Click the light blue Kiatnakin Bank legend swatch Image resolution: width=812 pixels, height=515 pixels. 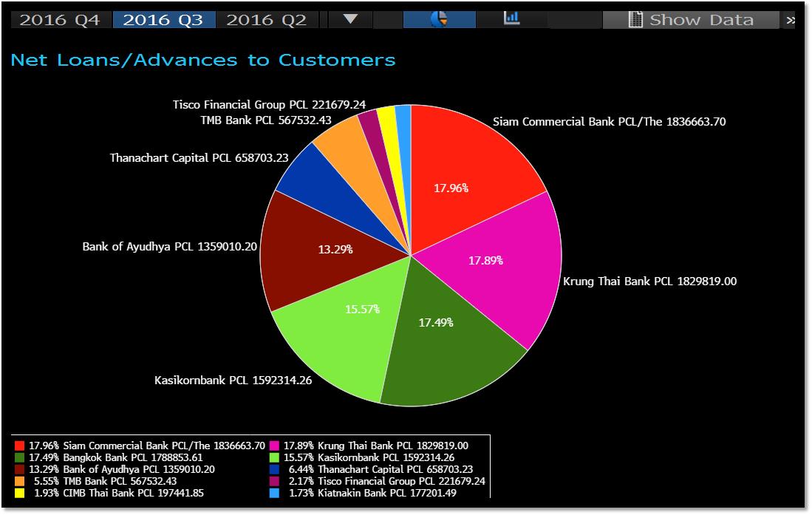[x=274, y=493]
